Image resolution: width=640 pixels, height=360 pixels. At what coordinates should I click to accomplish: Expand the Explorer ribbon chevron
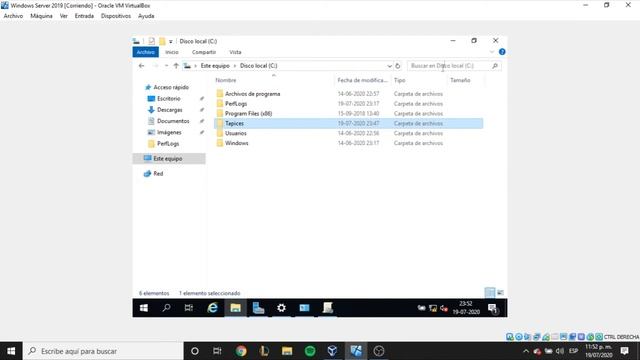click(491, 52)
